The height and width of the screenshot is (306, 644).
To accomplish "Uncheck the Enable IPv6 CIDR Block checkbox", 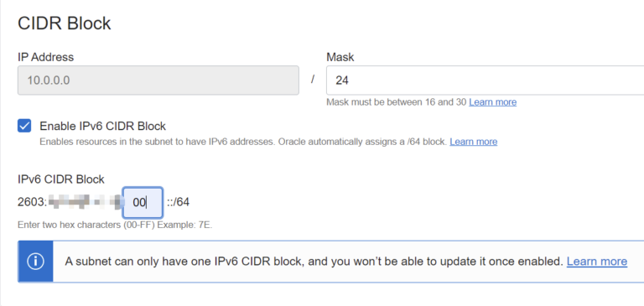I will (x=24, y=126).
